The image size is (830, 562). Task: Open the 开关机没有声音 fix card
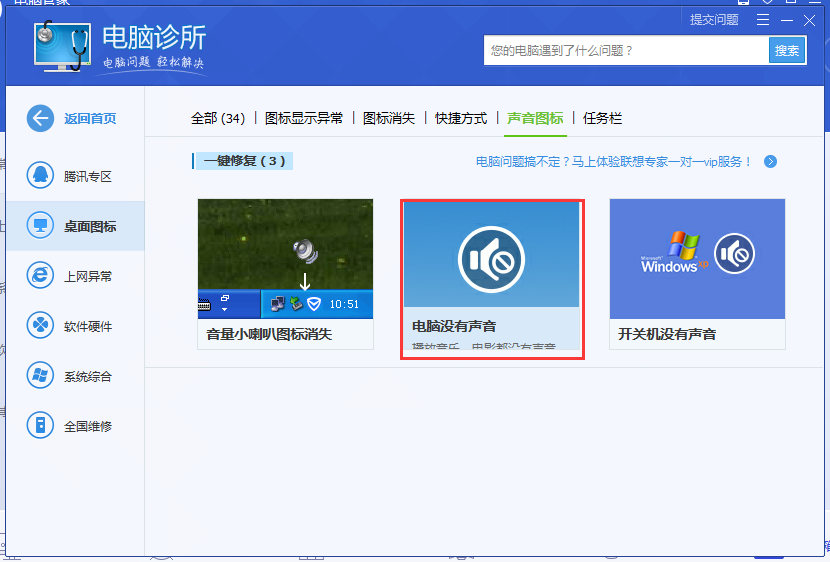point(697,274)
